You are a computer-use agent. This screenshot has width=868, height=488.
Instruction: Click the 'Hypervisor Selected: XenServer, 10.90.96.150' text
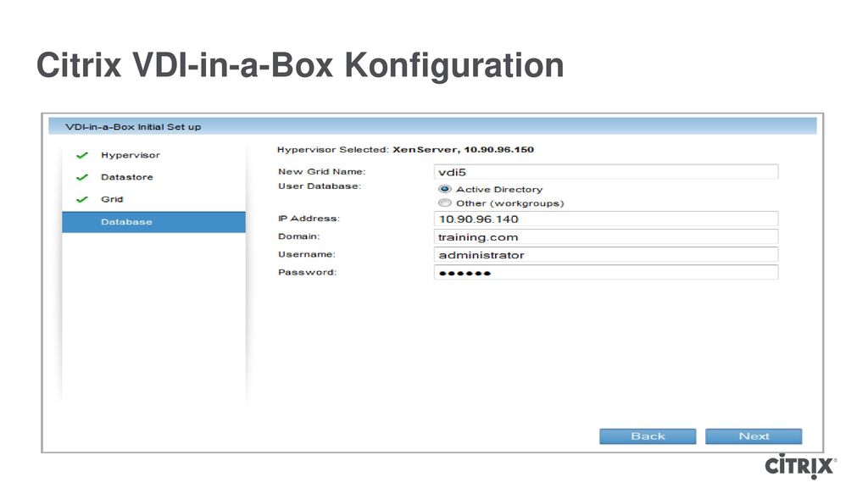tap(405, 149)
